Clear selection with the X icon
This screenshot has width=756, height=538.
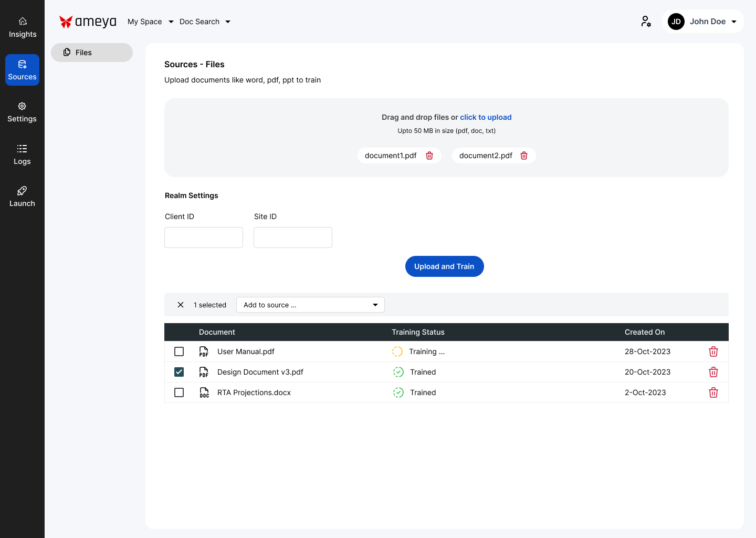[x=181, y=305]
